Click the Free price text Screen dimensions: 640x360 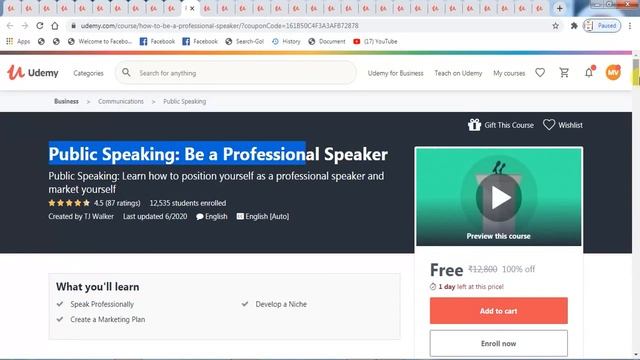(x=447, y=270)
